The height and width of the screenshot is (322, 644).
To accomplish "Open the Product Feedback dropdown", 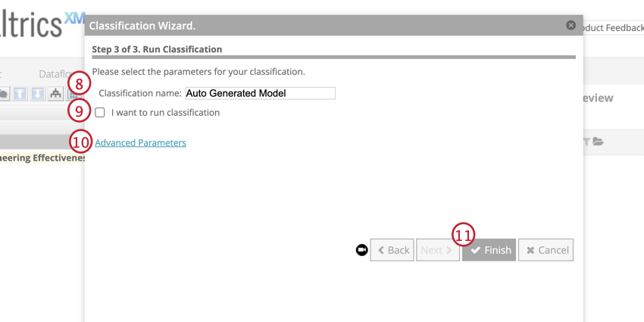I will (614, 27).
